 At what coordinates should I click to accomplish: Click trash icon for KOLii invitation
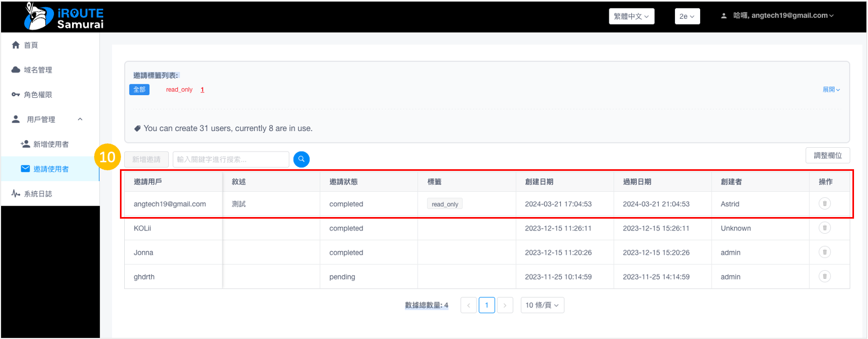(824, 228)
